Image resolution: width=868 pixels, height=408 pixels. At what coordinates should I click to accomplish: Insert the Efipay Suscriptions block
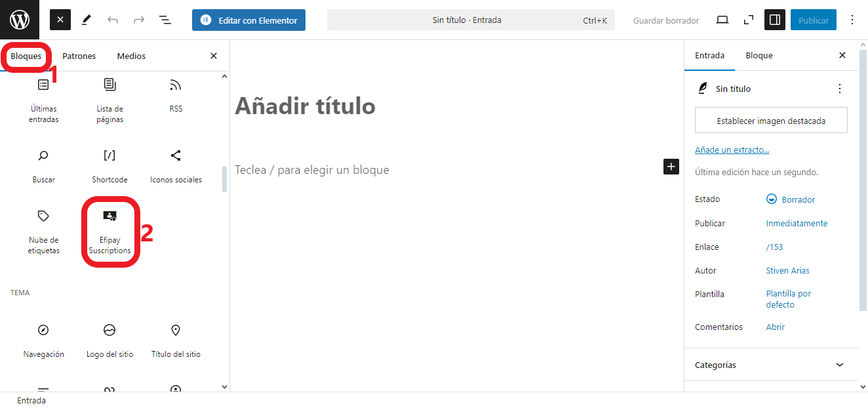pyautogui.click(x=109, y=230)
